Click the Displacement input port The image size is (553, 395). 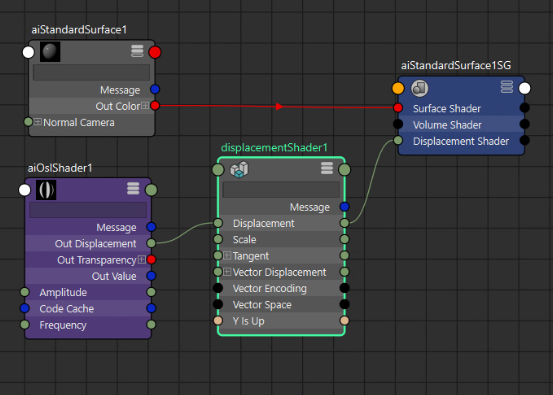coord(218,223)
